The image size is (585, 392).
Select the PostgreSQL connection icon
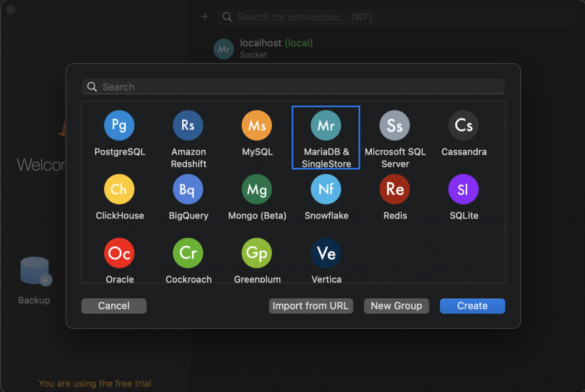119,126
